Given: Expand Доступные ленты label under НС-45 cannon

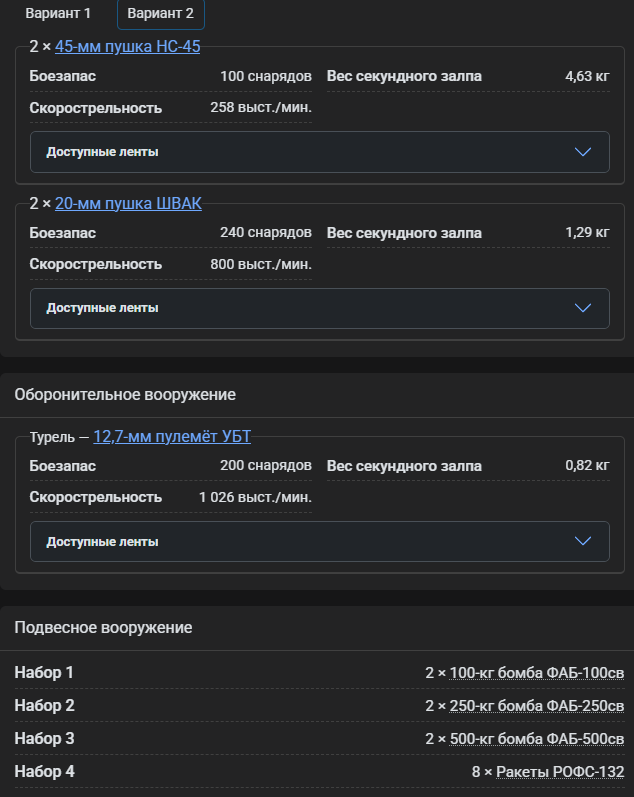Looking at the screenshot, I should 103,152.
